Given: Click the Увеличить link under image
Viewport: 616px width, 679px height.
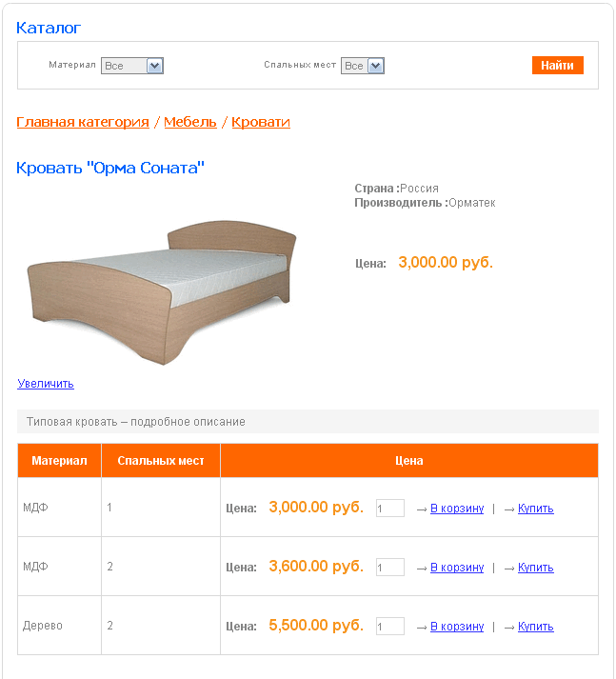Looking at the screenshot, I should pyautogui.click(x=46, y=384).
